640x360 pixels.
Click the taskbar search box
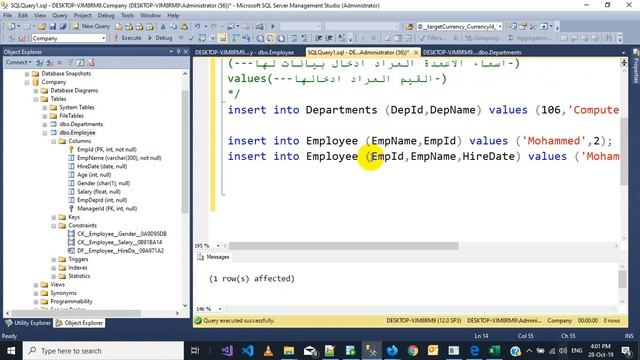pyautogui.click(x=103, y=351)
